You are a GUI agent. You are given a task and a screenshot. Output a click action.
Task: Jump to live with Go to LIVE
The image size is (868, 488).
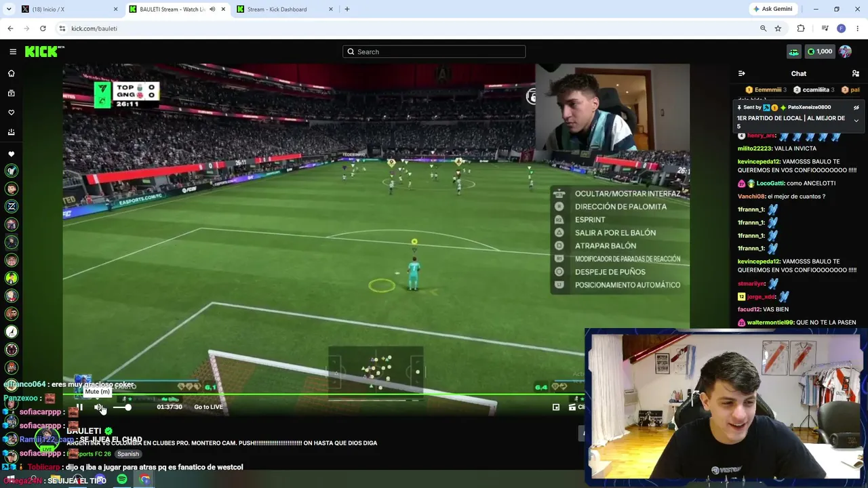pos(208,407)
